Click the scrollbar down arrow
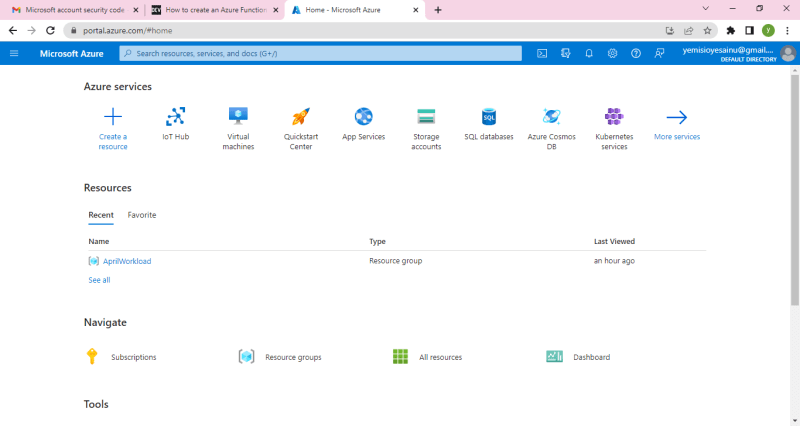The image size is (800, 426). (x=795, y=421)
